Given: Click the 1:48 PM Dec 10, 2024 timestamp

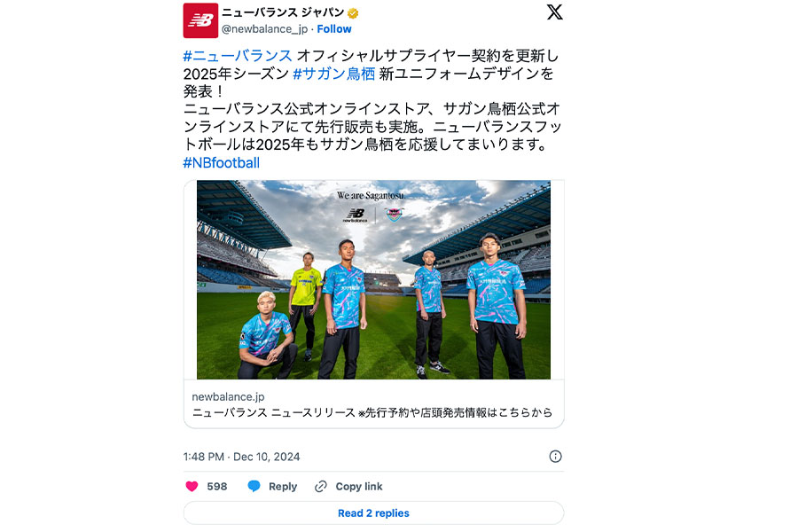Looking at the screenshot, I should pyautogui.click(x=242, y=457).
